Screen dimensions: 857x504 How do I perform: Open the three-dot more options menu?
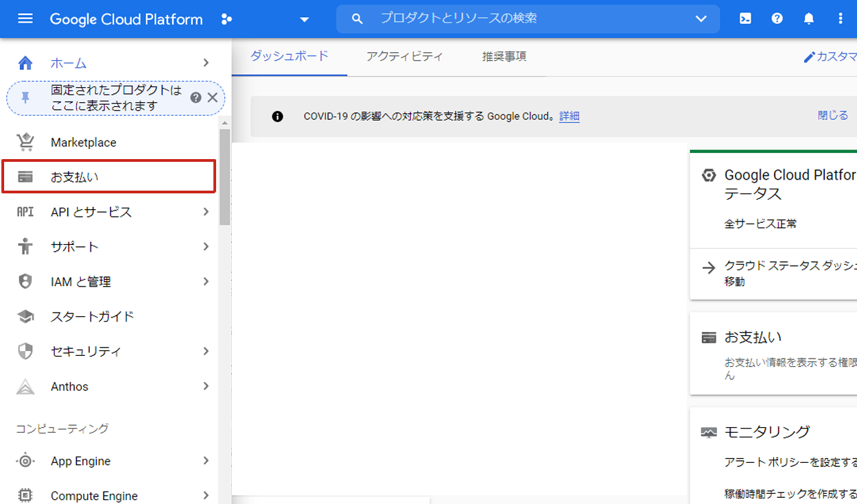pos(841,19)
